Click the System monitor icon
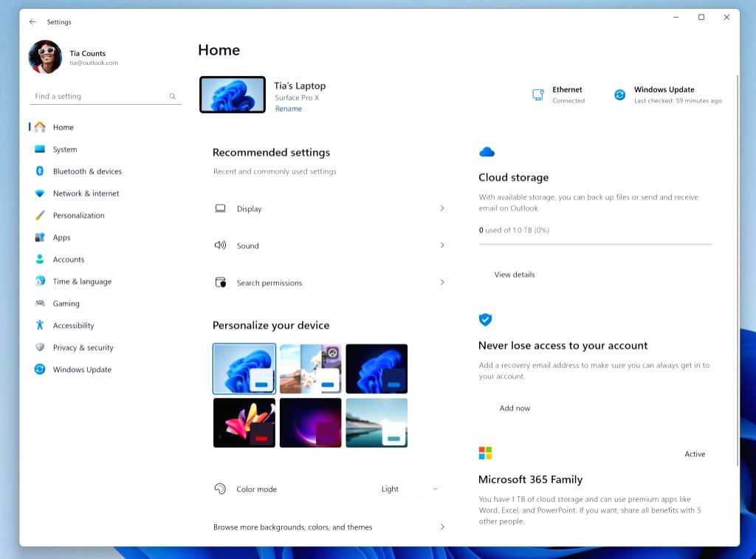Viewport: 756px width, 559px height. [x=40, y=149]
